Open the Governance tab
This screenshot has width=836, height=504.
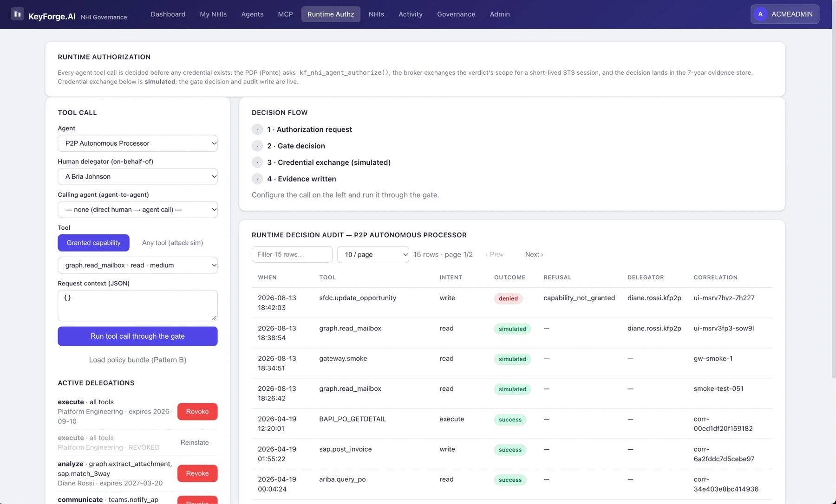click(456, 14)
